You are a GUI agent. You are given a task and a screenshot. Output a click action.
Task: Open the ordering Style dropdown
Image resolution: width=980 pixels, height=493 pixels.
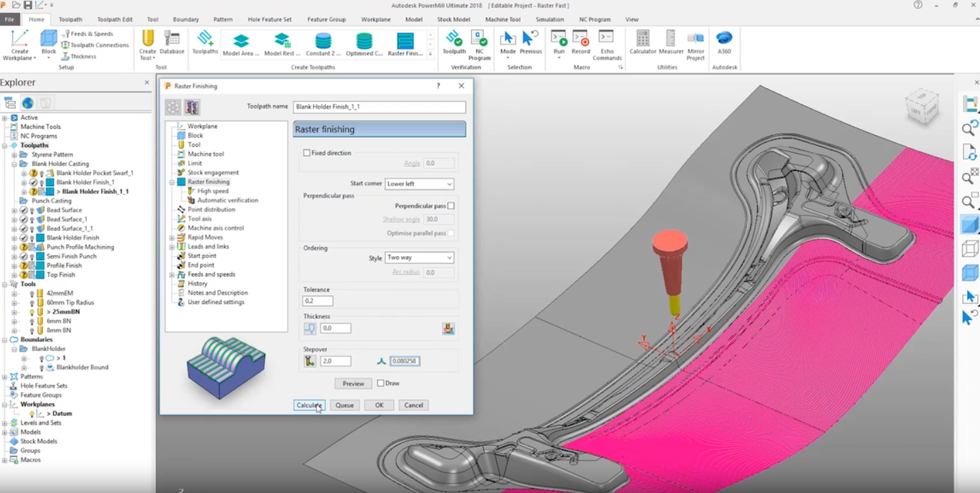(x=419, y=257)
